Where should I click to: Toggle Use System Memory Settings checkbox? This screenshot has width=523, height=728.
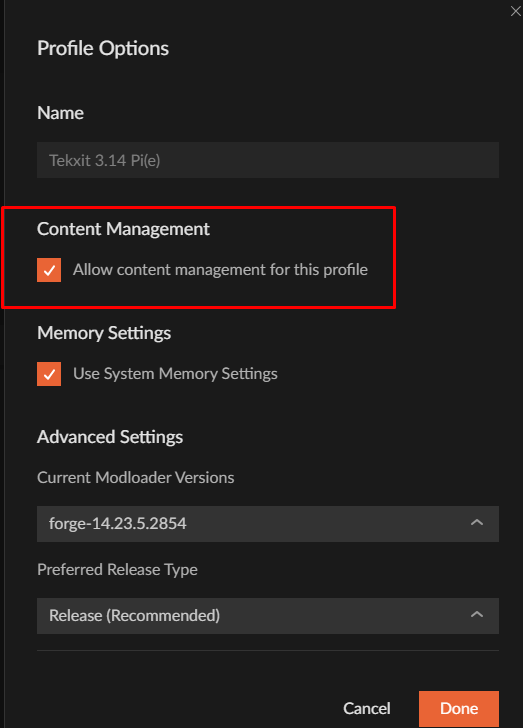[x=49, y=374]
